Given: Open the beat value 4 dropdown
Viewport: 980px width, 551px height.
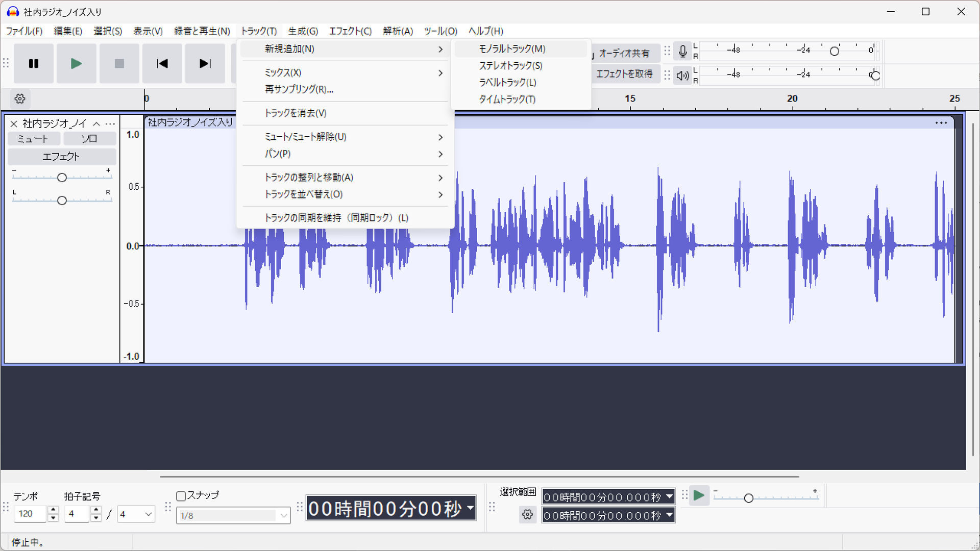Looking at the screenshot, I should (x=136, y=514).
